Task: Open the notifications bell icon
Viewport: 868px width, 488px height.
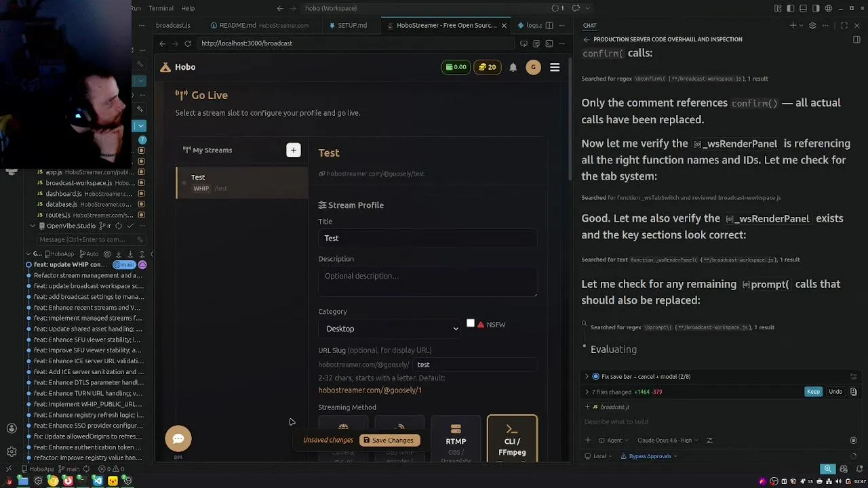Action: pyautogui.click(x=513, y=67)
